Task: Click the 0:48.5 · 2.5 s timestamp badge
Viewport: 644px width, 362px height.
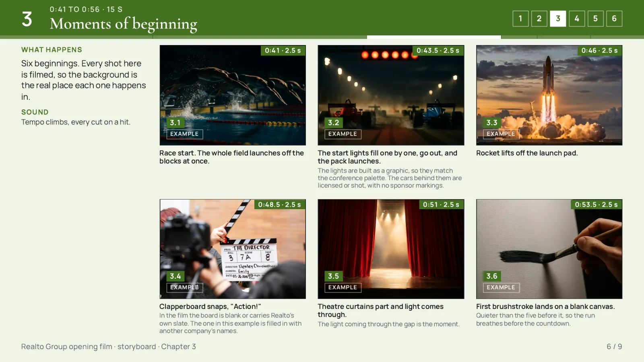Action: click(280, 204)
